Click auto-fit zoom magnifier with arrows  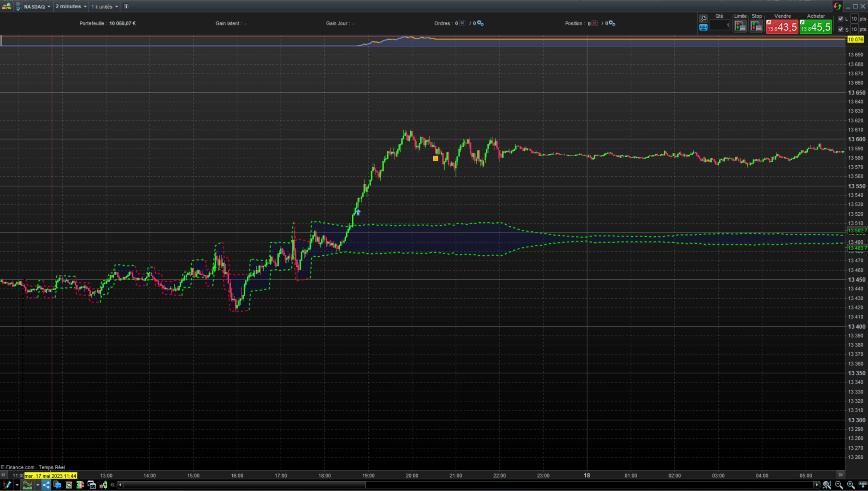(x=827, y=485)
